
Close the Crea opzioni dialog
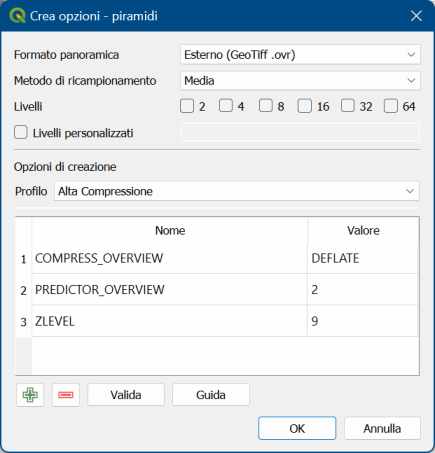click(416, 16)
